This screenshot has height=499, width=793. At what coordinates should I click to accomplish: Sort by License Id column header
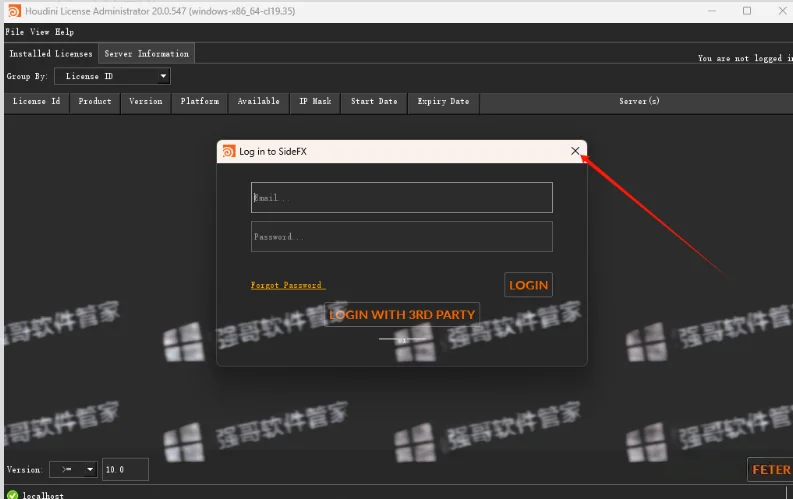[x=36, y=102]
